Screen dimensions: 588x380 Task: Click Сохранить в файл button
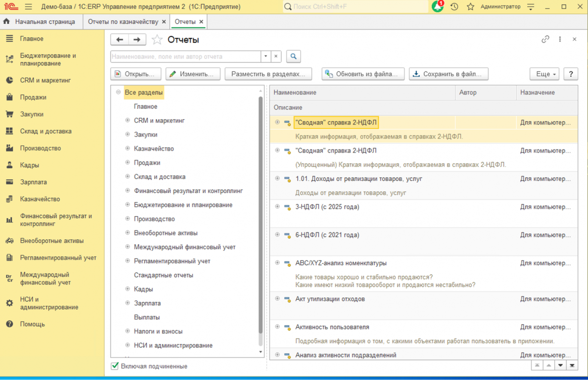448,74
